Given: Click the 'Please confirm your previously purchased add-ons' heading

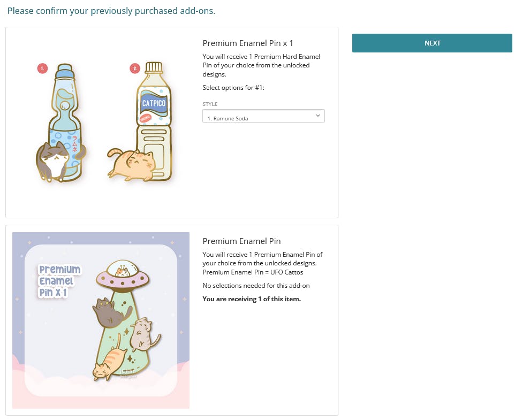Looking at the screenshot, I should [111, 11].
